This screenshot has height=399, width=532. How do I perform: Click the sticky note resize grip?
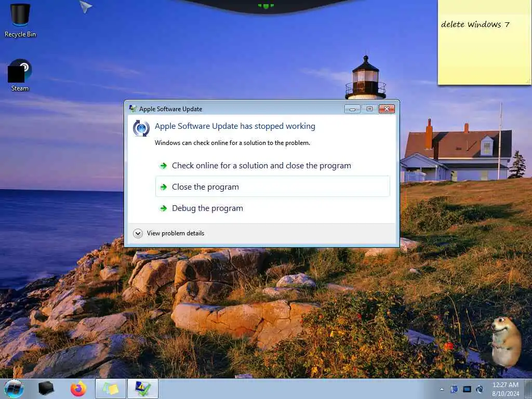click(528, 82)
